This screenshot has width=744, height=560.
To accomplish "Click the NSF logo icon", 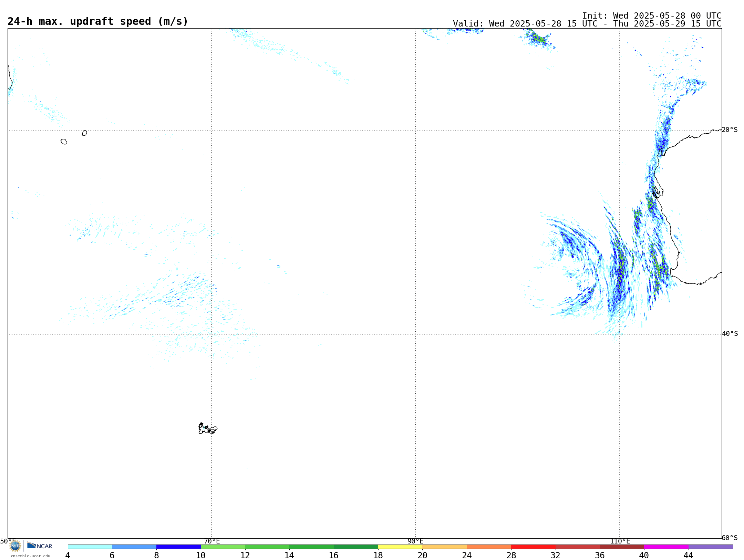I will [15, 546].
